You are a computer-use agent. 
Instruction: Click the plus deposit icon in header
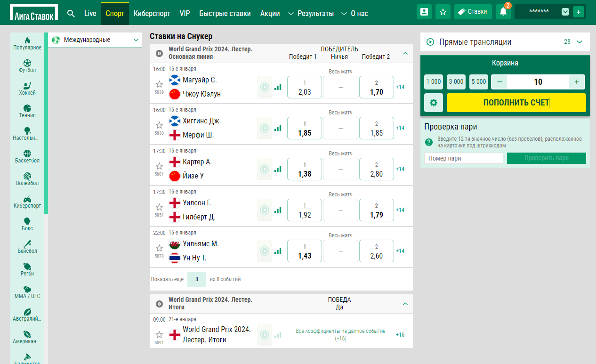point(579,12)
